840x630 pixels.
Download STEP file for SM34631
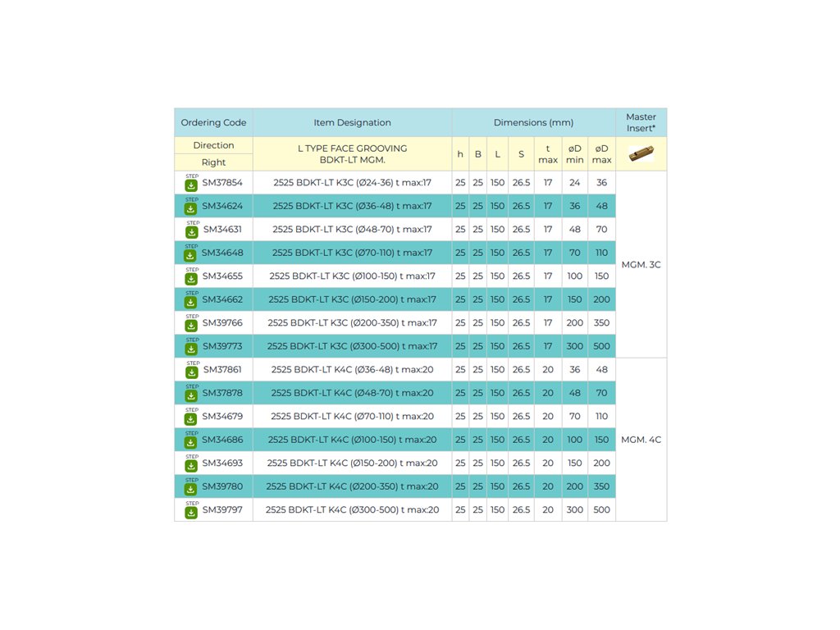(191, 231)
